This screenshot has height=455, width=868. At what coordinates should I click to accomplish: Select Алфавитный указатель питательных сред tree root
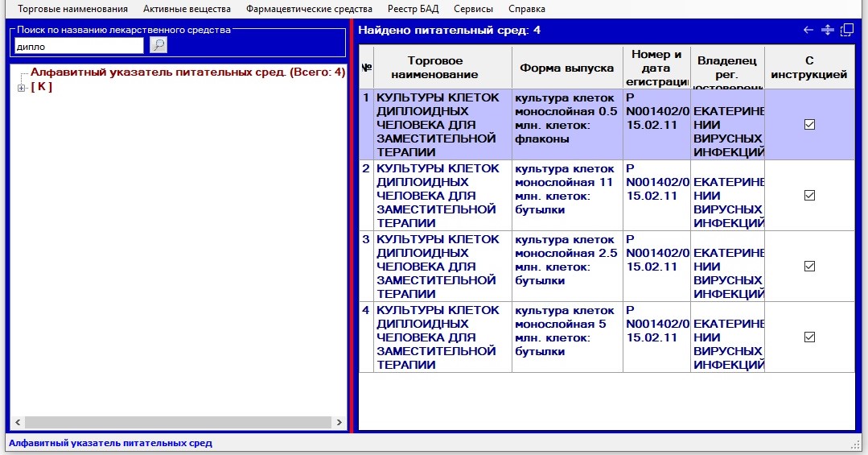pos(187,72)
